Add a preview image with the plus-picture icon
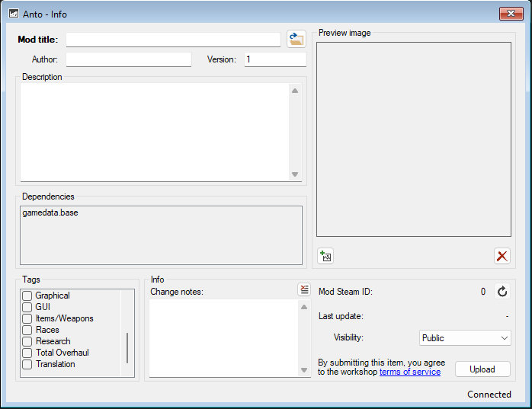 click(325, 256)
